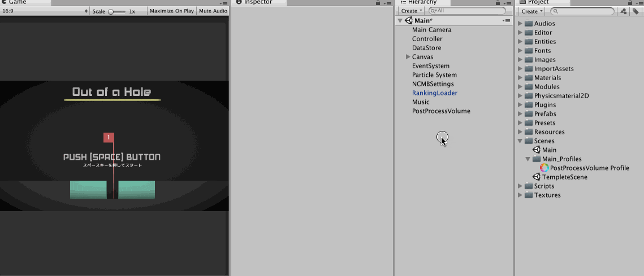
Task: Select the Particle System object
Action: pos(435,75)
